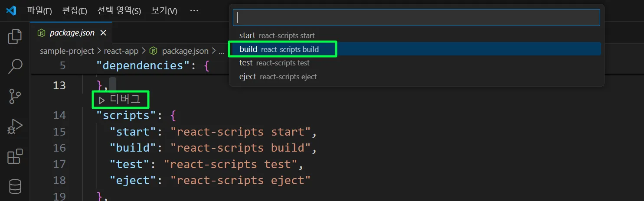Click the sample-project breadcrumb

click(67, 51)
